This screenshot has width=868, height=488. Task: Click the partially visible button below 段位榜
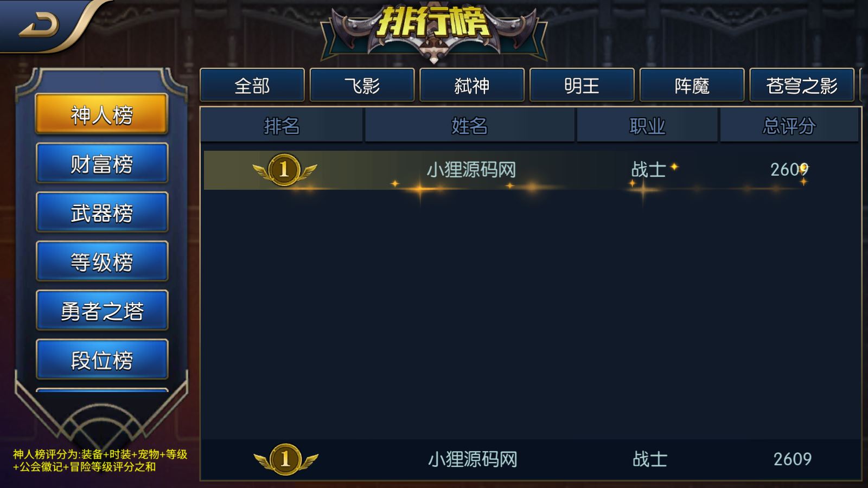point(102,390)
